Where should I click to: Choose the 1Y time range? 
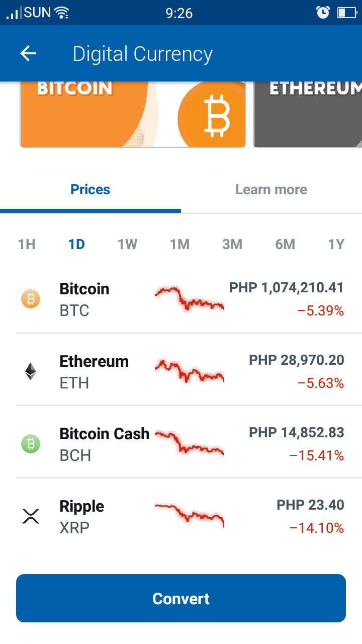point(336,245)
